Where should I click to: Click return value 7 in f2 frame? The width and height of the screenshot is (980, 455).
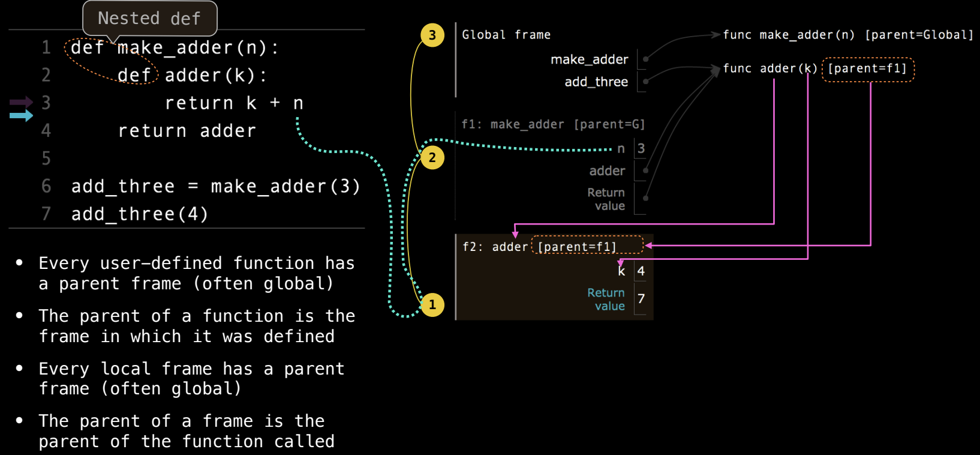point(641,299)
